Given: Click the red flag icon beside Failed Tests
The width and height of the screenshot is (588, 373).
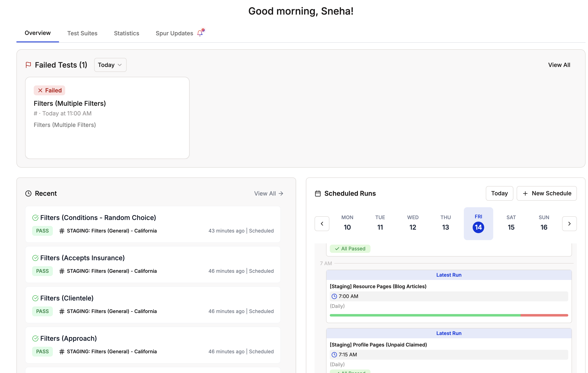Looking at the screenshot, I should (x=29, y=65).
